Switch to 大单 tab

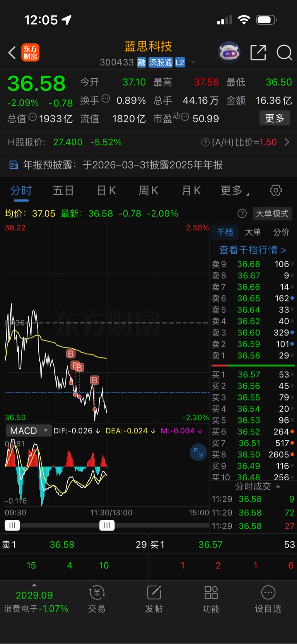253,232
